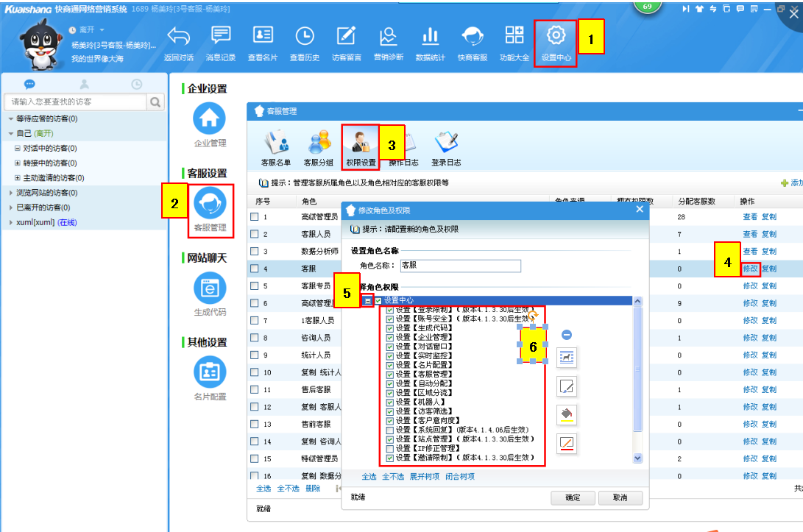Open the 设置中心 settings gear icon
Screen dimensions: 803x532
556,36
